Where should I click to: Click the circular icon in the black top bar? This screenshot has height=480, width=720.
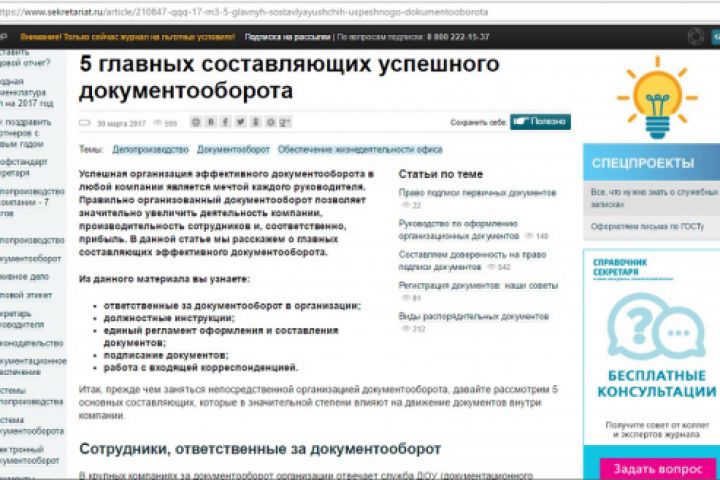696,37
